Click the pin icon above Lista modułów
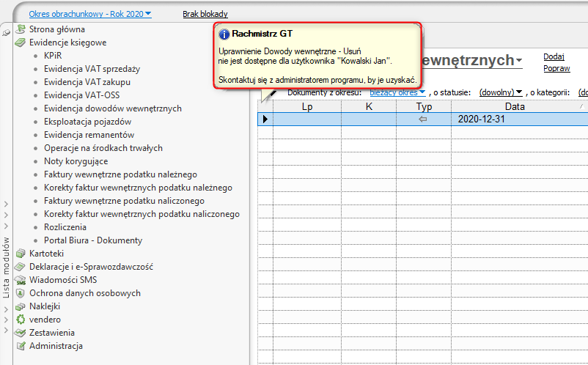 tap(6, 33)
